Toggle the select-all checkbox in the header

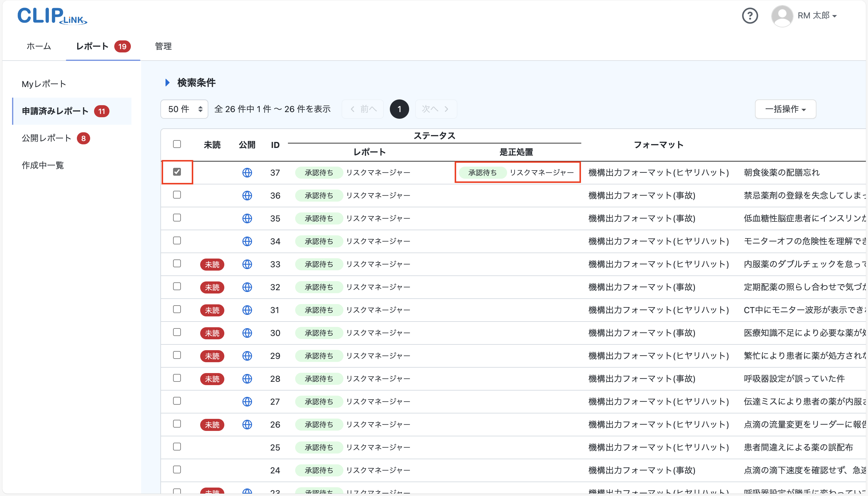click(177, 144)
